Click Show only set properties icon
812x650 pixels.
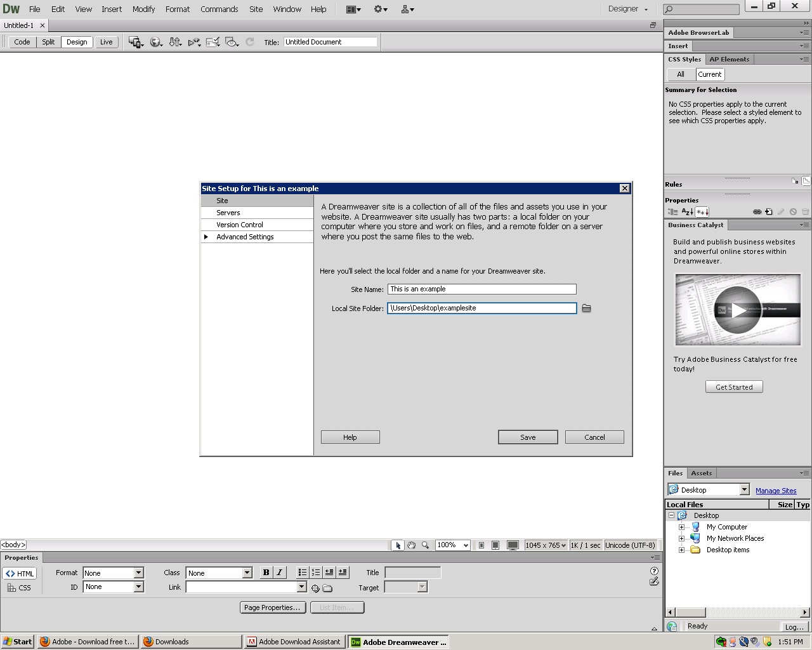(702, 212)
